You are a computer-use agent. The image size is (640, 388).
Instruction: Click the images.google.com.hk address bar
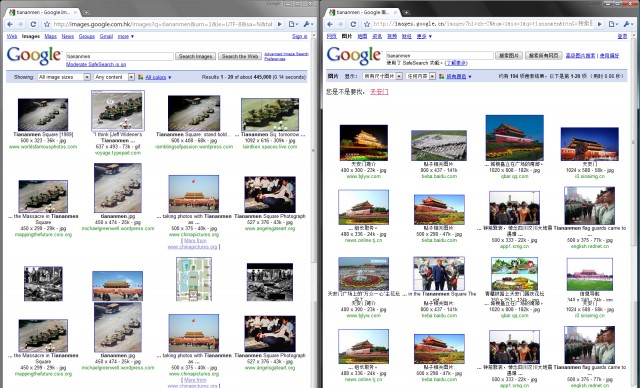click(163, 24)
